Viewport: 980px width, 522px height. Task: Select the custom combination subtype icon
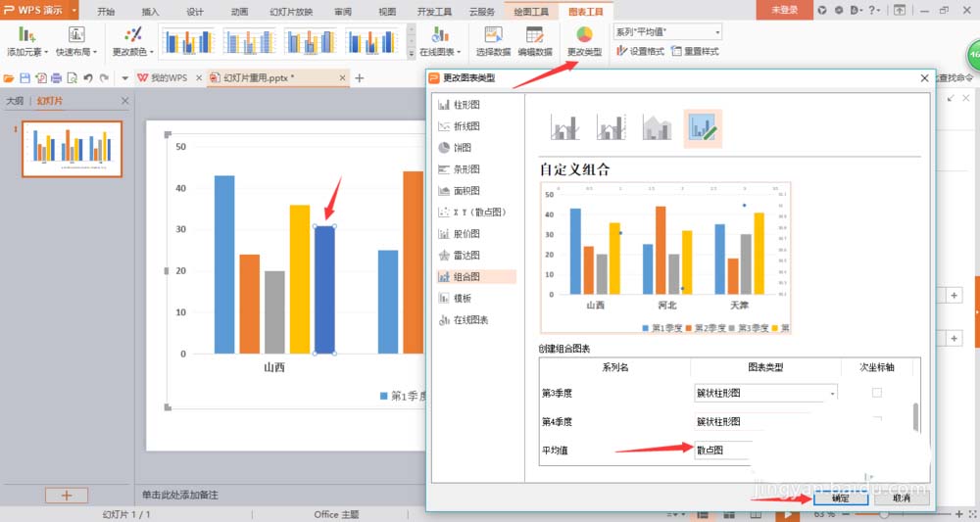click(x=703, y=128)
